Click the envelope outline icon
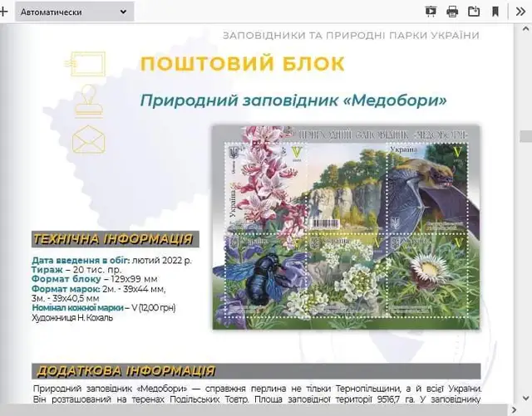 89,139
